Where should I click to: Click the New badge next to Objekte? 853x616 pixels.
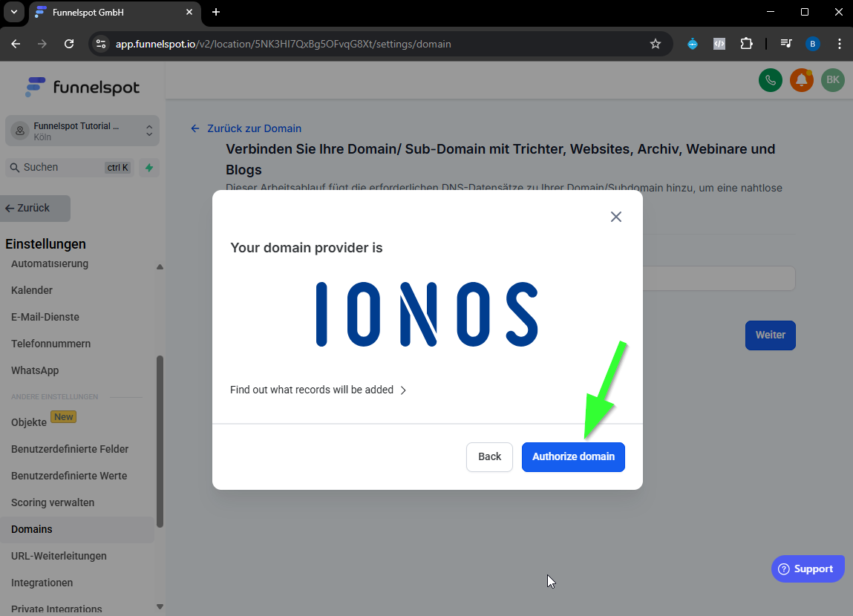tap(64, 417)
